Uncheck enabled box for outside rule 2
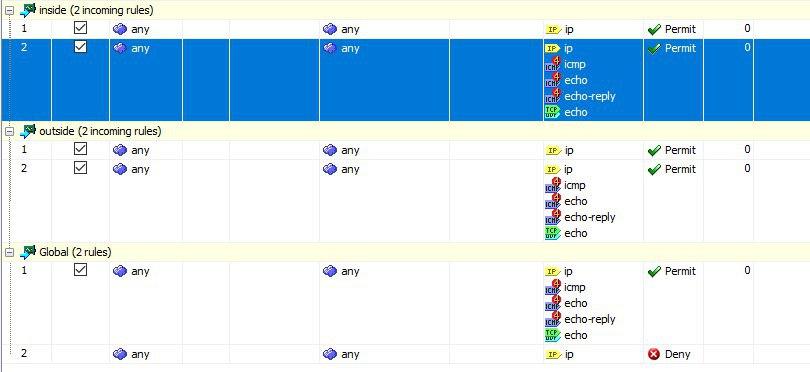Image resolution: width=810 pixels, height=372 pixels. (x=80, y=168)
